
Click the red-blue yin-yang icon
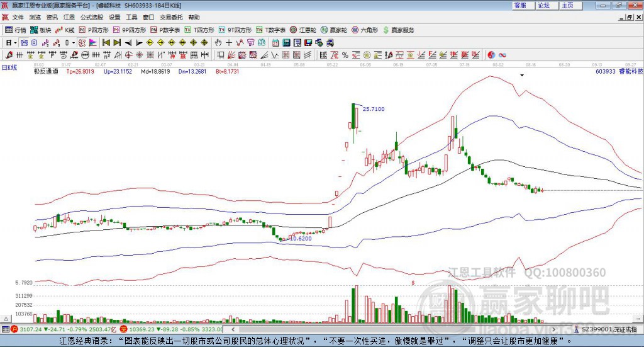[x=491, y=55]
